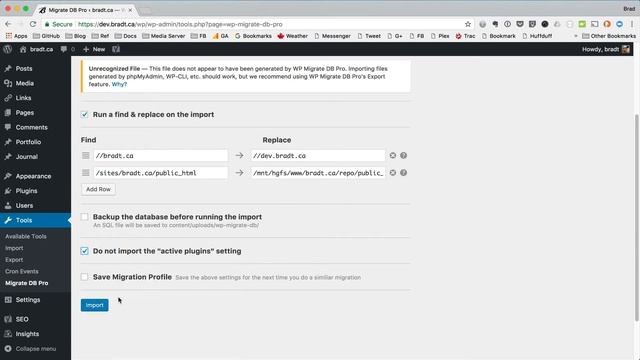The image size is (640, 360).
Task: Open Available Tools submenu
Action: [26, 236]
